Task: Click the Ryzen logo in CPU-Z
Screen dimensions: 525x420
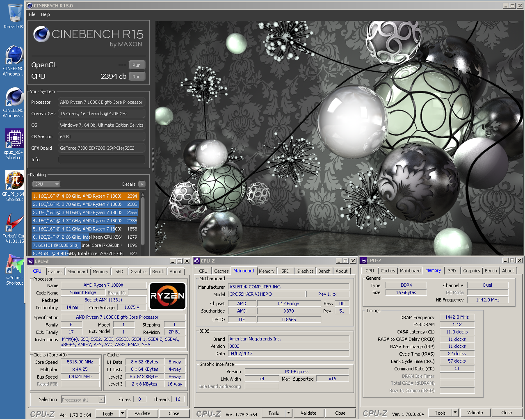Action: pyautogui.click(x=167, y=296)
